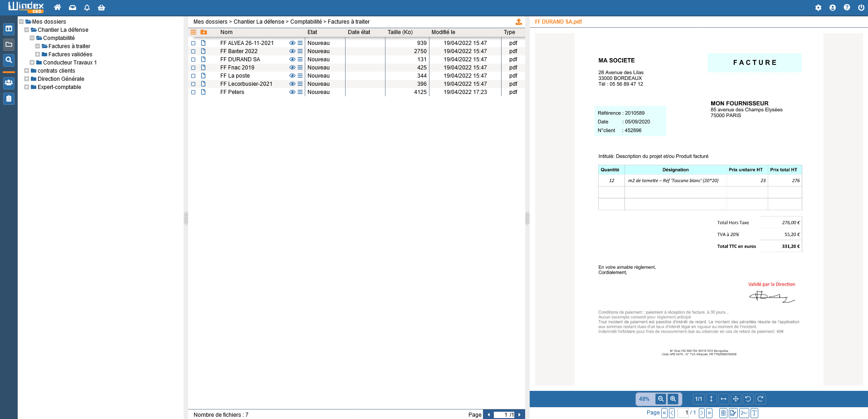Image resolution: width=868 pixels, height=419 pixels.
Task: Open folders view in sidebar
Action: (9, 44)
